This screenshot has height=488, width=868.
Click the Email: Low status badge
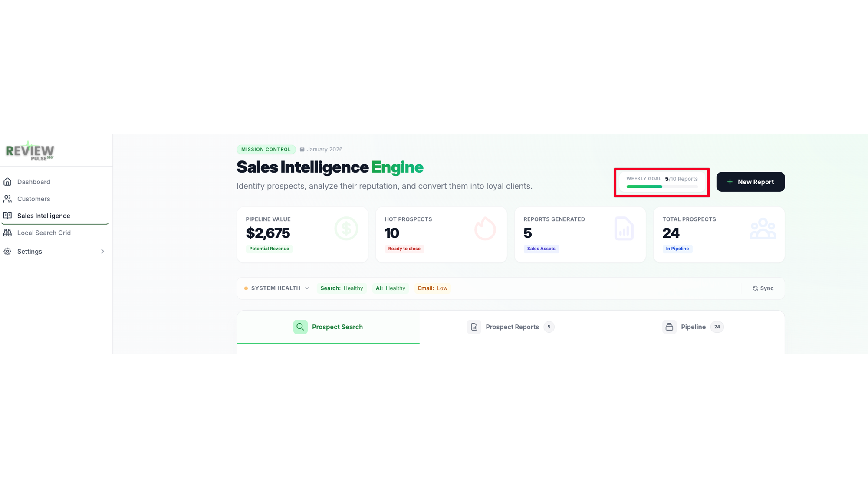[432, 288]
